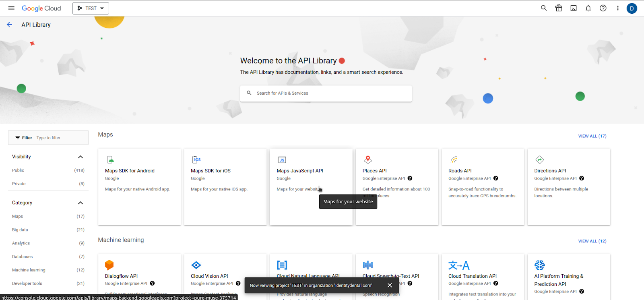This screenshot has height=300, width=644.
Task: Open the three-dot settings menu
Action: pyautogui.click(x=618, y=8)
